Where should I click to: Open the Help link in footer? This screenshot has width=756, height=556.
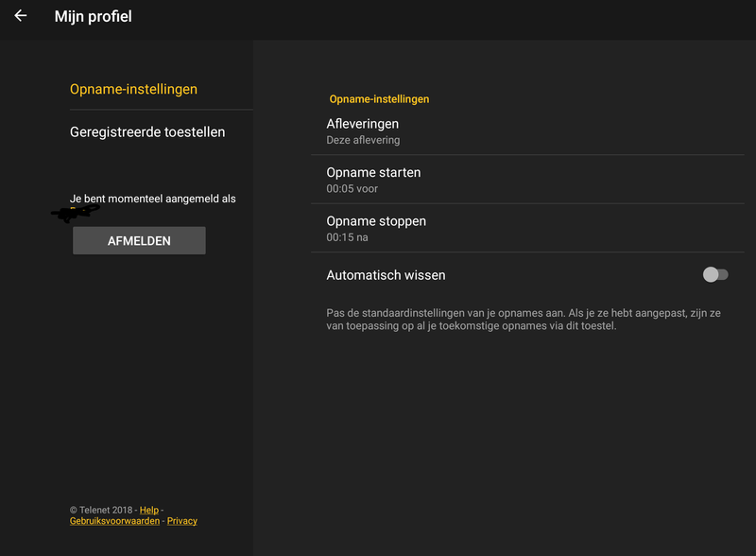pyautogui.click(x=148, y=510)
